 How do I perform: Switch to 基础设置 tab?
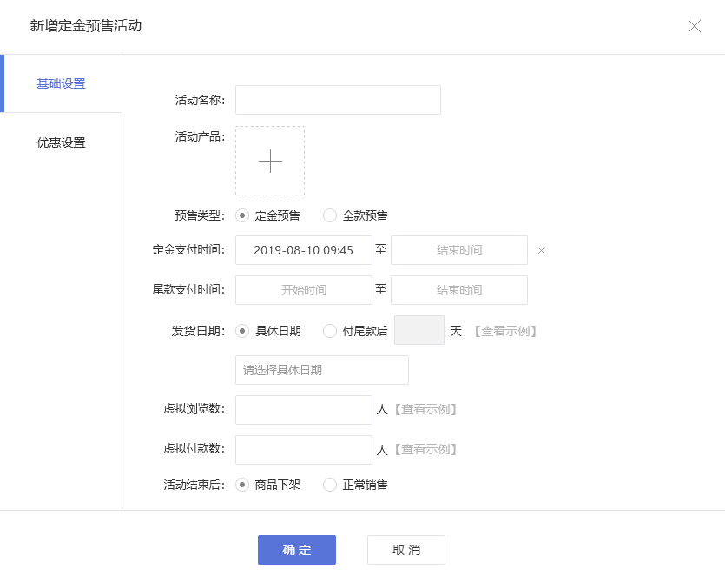click(x=61, y=83)
